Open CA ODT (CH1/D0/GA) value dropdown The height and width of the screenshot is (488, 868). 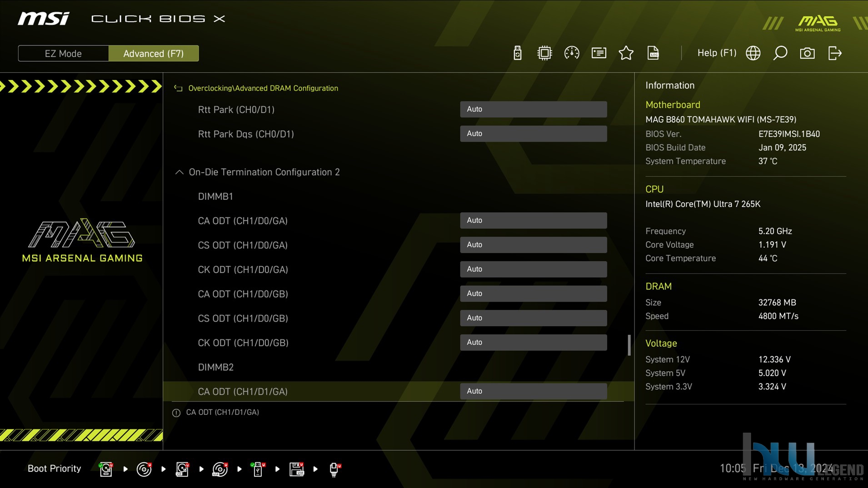[x=533, y=220]
